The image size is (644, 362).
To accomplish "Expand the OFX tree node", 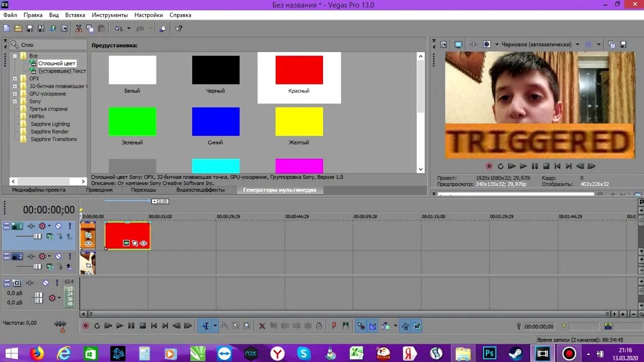I will [x=15, y=78].
